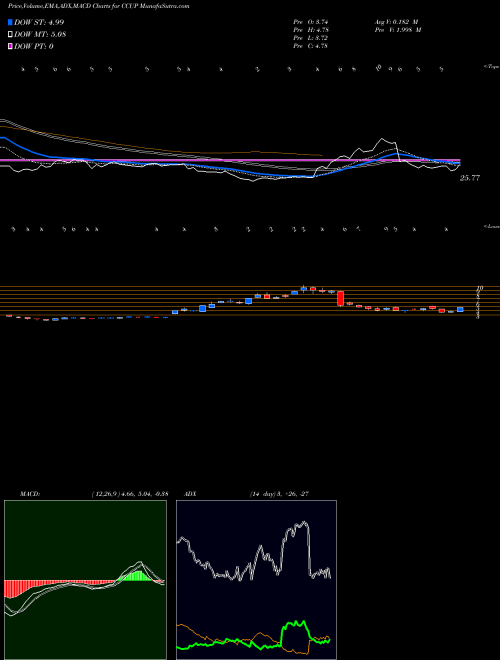Click the 'Pre C: 4.78' value

(311, 46)
